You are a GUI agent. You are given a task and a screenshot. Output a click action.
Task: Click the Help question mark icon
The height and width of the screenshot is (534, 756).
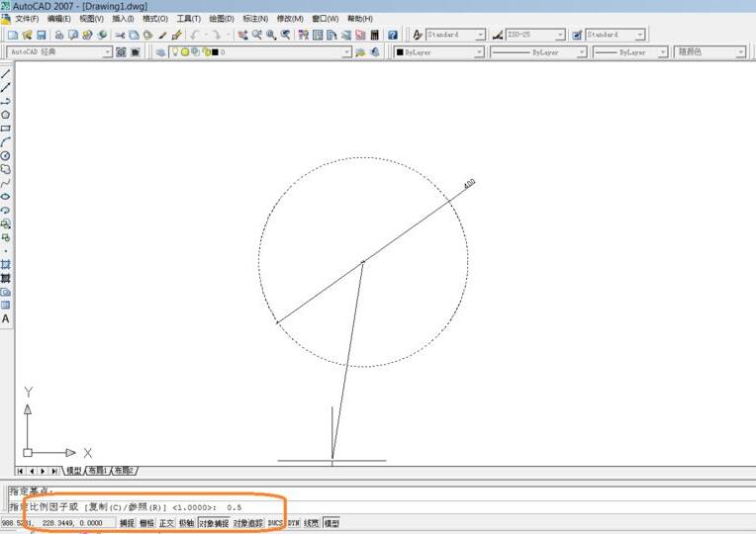click(393, 35)
